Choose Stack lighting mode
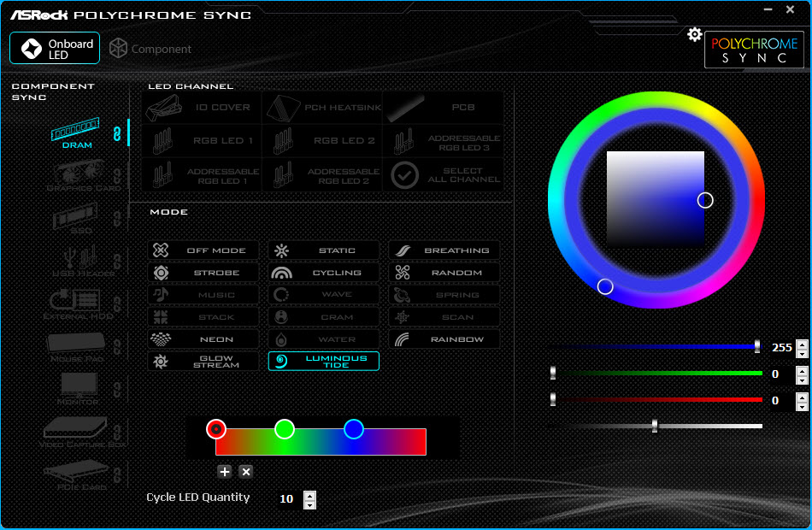 (x=203, y=317)
